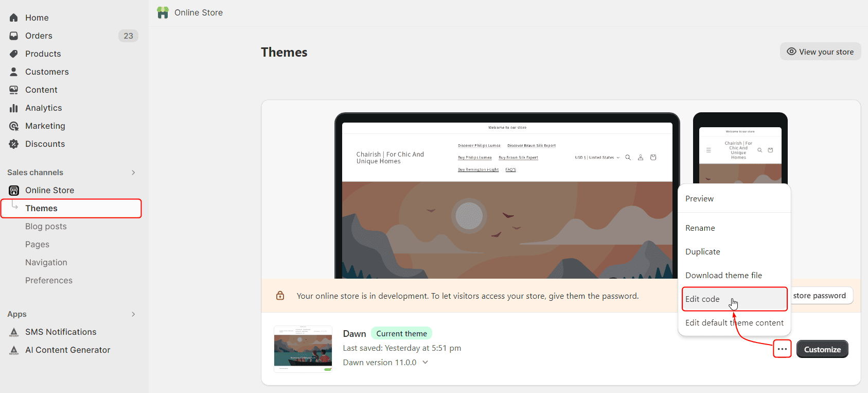
Task: Open the Marketing target icon
Action: pos(14,126)
